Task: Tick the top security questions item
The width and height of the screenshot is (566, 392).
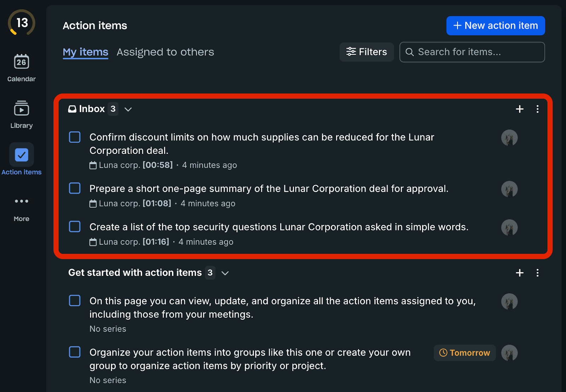Action: click(x=75, y=226)
